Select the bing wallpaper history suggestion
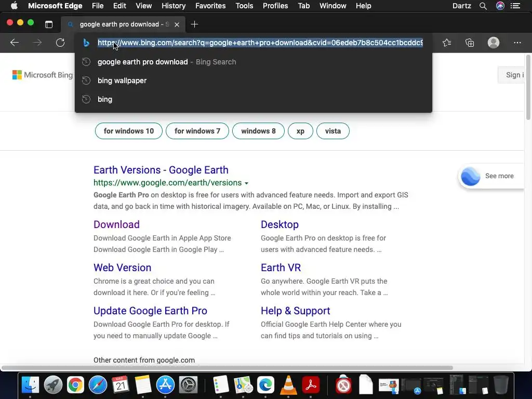This screenshot has width=532, height=399. 254,81
